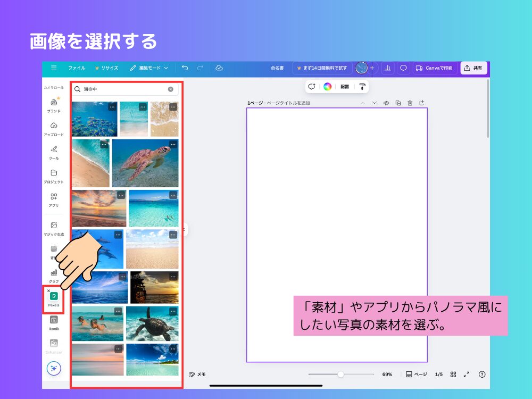Open the Pexels app in the sidebar
The height and width of the screenshot is (399, 532).
tap(54, 296)
